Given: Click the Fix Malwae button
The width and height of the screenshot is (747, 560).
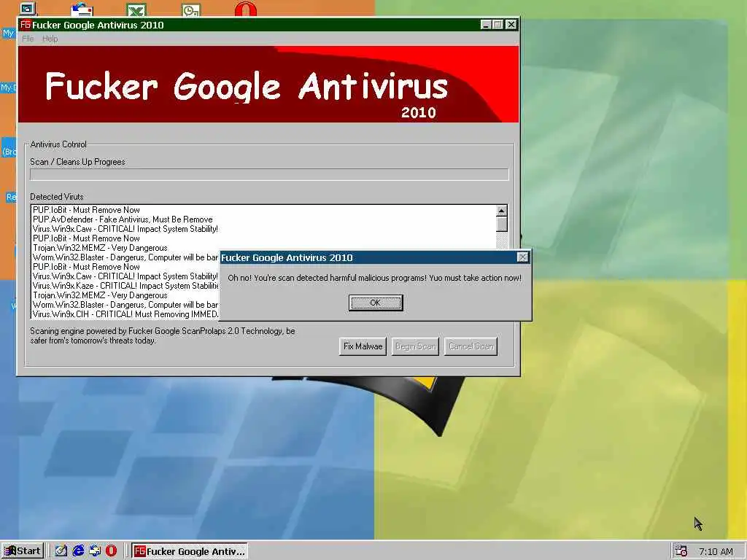Looking at the screenshot, I should 363,346.
